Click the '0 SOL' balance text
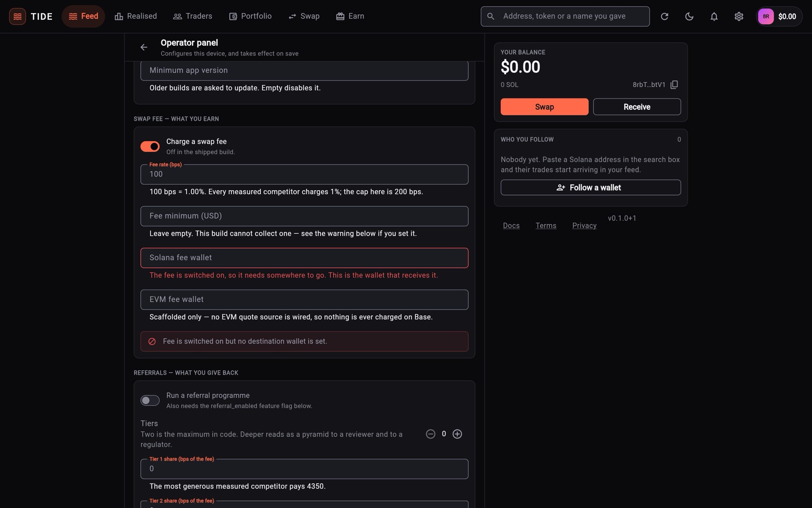Image resolution: width=812 pixels, height=508 pixels. coord(510,84)
